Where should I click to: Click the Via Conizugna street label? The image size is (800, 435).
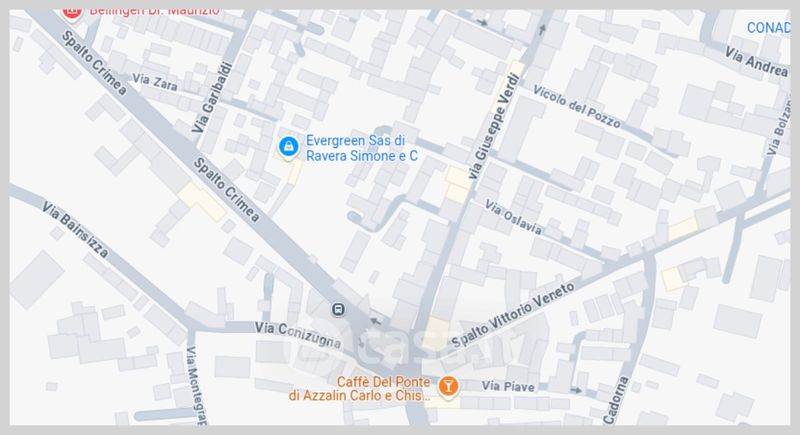(298, 334)
